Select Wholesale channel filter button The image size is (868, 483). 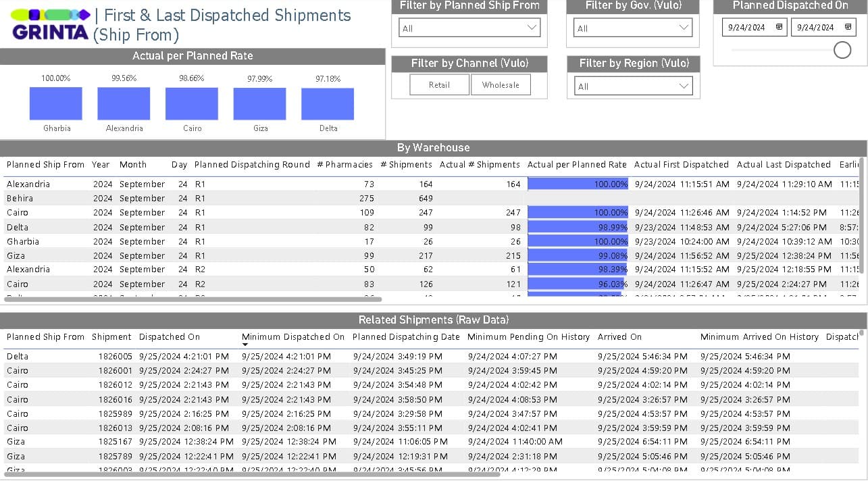[x=501, y=84]
